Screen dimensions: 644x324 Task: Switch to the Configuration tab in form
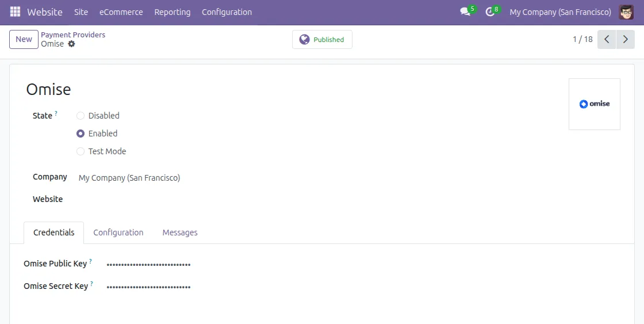tap(118, 232)
